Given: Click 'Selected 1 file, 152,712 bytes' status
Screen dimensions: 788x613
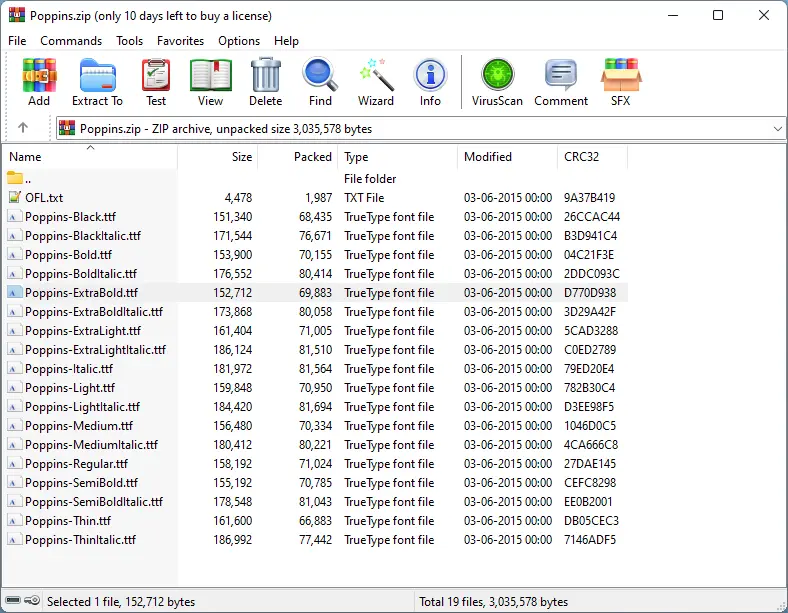Looking at the screenshot, I should [x=121, y=601].
